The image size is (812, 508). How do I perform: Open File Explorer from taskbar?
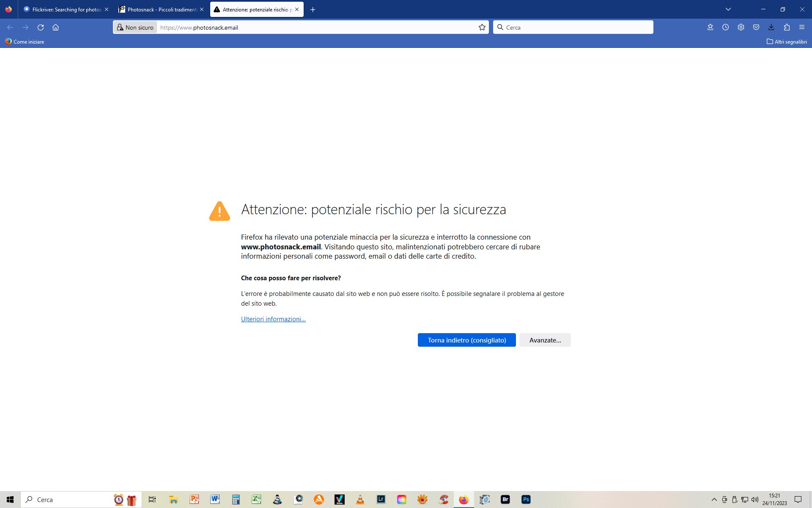tap(173, 500)
